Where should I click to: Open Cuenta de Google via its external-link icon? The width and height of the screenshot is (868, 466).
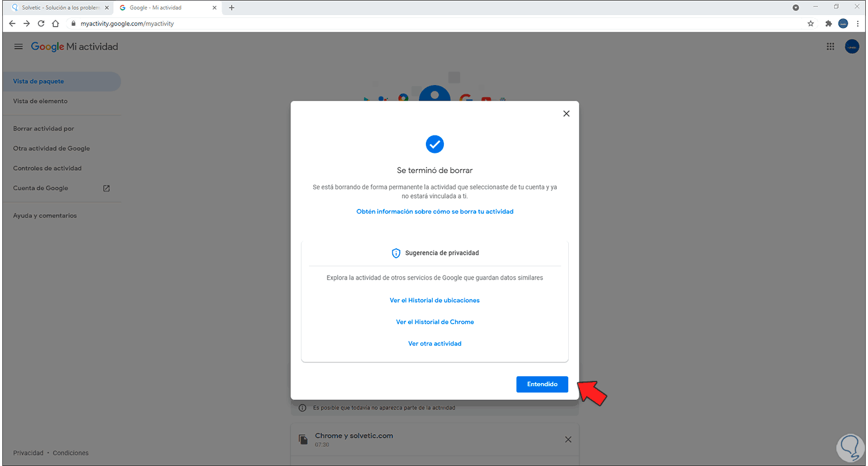106,188
